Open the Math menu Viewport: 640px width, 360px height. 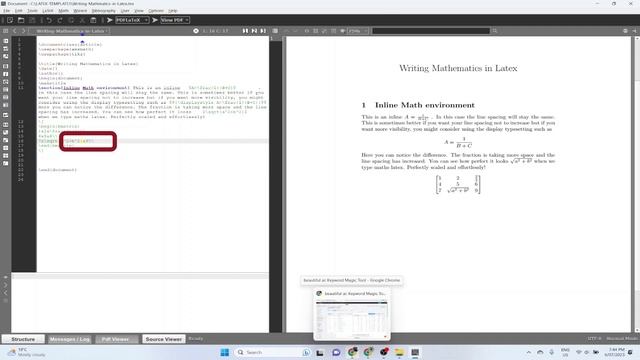point(64,11)
